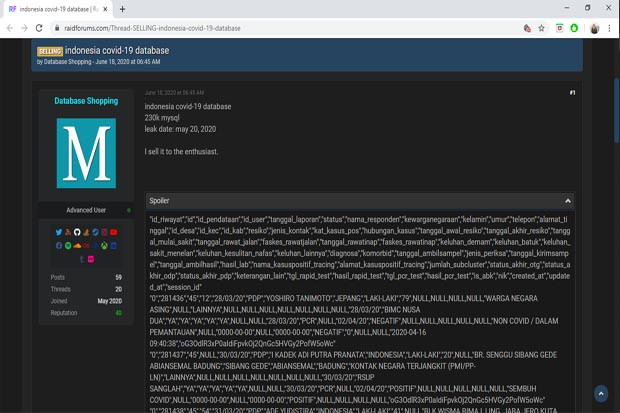Click the red shield extension icon
The height and width of the screenshot is (413, 620).
coord(560,28)
